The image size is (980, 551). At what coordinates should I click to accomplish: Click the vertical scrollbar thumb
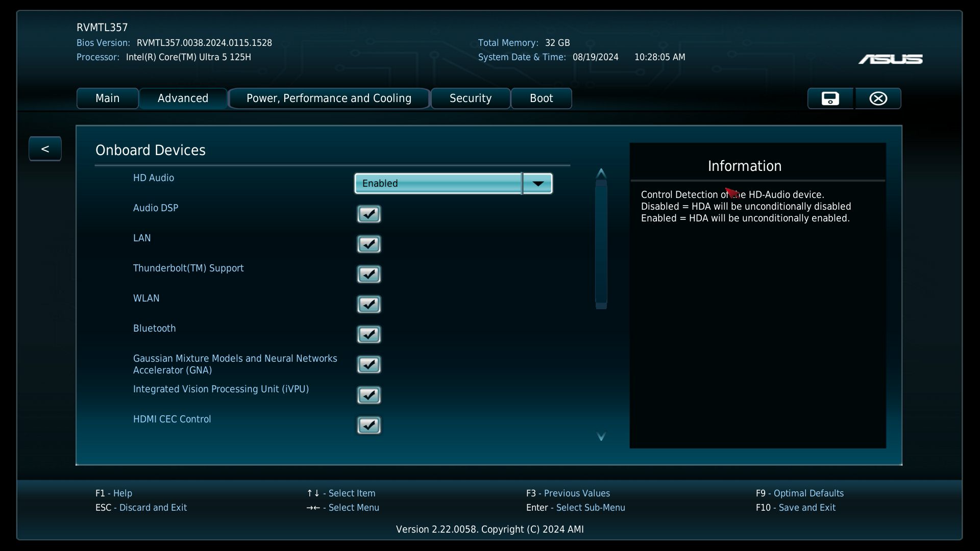[x=601, y=245]
